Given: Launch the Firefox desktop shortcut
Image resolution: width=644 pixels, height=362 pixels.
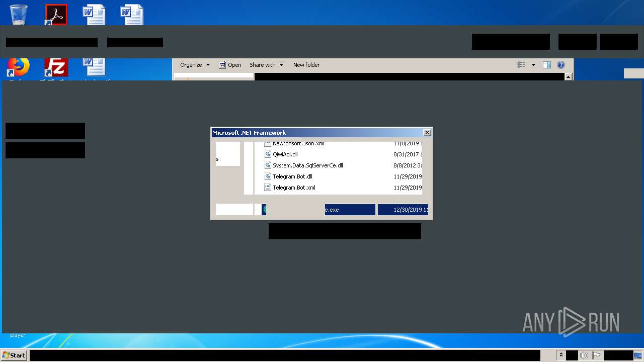Looking at the screenshot, I should 19,68.
